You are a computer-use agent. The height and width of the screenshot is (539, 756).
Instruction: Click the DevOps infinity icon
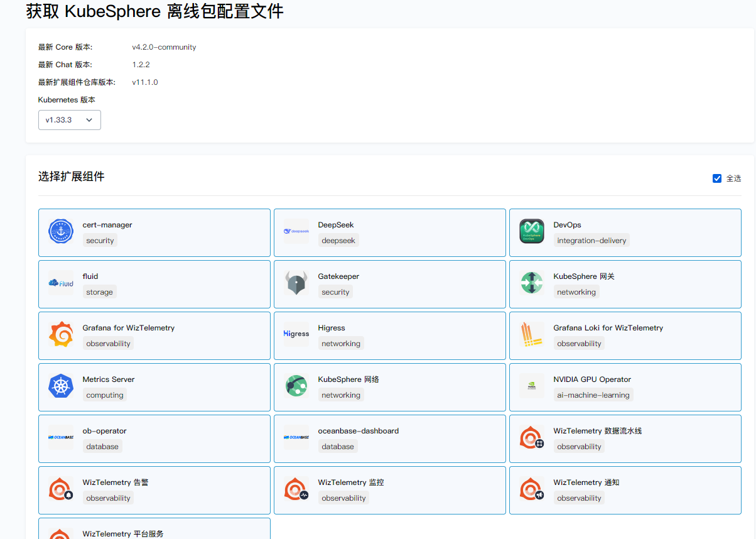pos(532,231)
